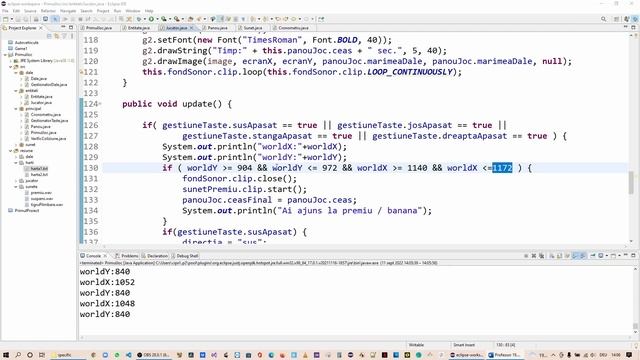640x360 pixels.
Task: Toggle Word Wrap in the Console toolbar
Action: coord(567,256)
